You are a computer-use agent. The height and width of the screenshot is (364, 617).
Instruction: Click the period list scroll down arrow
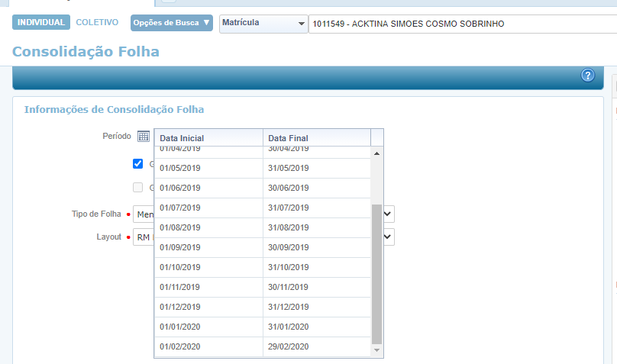[376, 350]
